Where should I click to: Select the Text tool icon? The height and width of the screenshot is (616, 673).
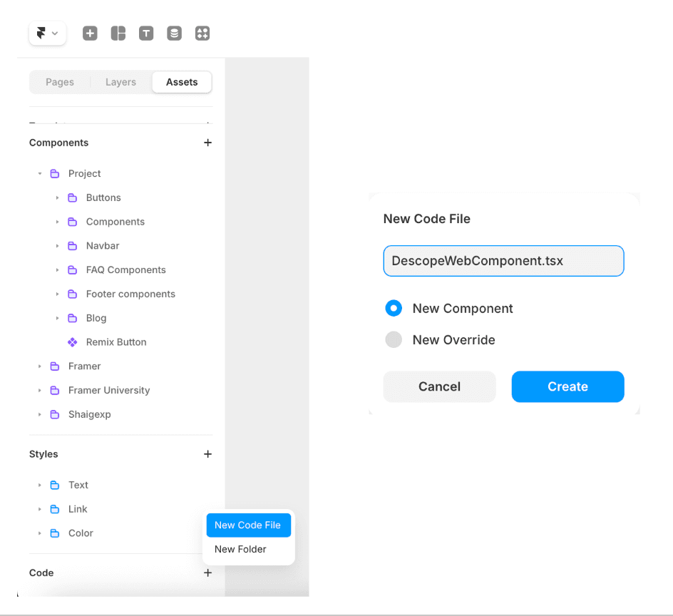coord(146,33)
